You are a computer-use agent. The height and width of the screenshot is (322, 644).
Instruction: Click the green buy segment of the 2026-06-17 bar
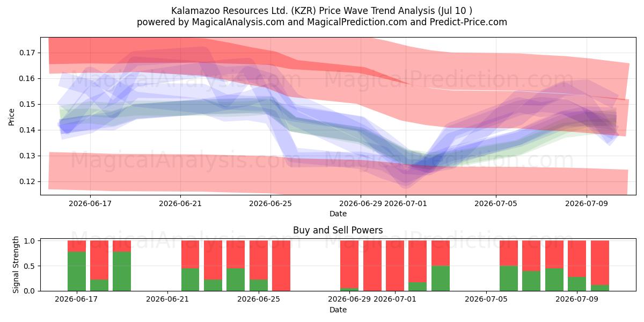[x=77, y=271]
